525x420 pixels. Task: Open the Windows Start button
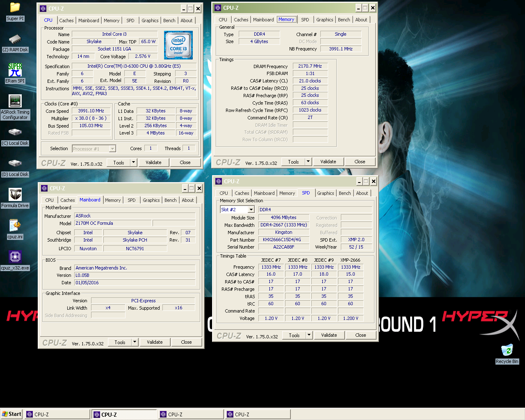pos(11,414)
